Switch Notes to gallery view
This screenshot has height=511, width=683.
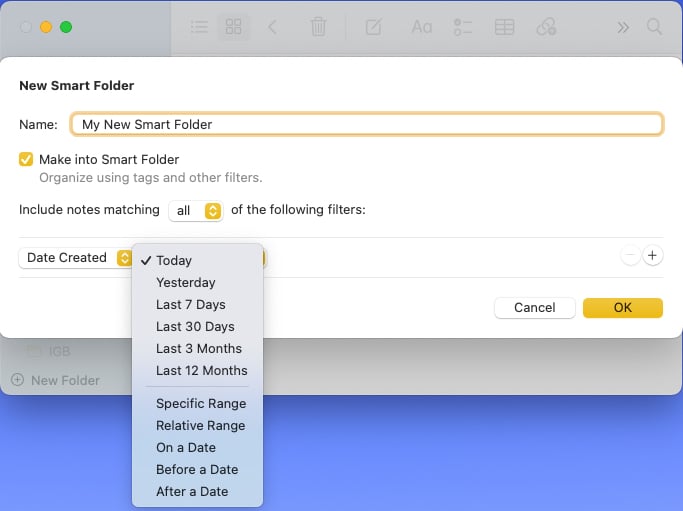[233, 27]
